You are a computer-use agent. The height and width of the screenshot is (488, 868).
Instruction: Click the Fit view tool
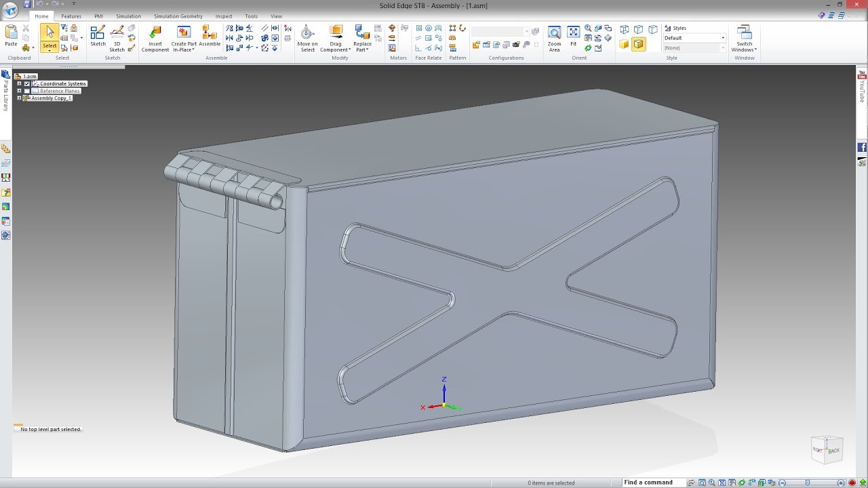pyautogui.click(x=573, y=37)
